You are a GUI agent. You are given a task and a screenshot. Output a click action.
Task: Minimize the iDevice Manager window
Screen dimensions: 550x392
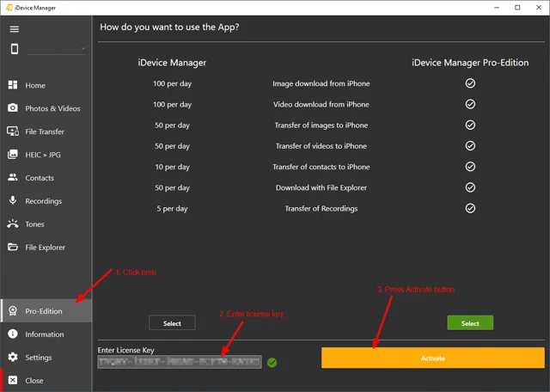point(497,8)
